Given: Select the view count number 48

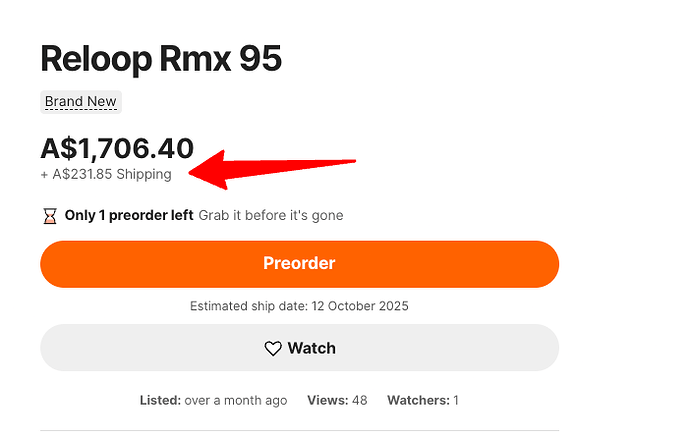Looking at the screenshot, I should point(359,401).
